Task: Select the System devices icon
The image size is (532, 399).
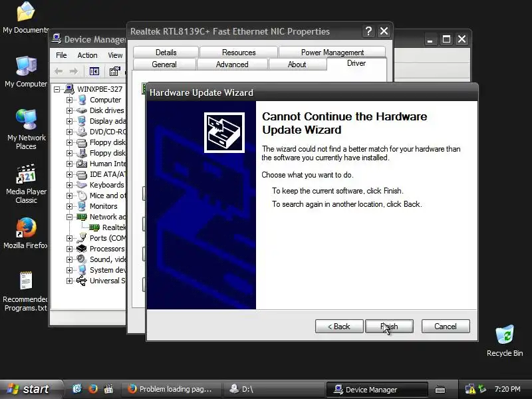Action: 81,270
